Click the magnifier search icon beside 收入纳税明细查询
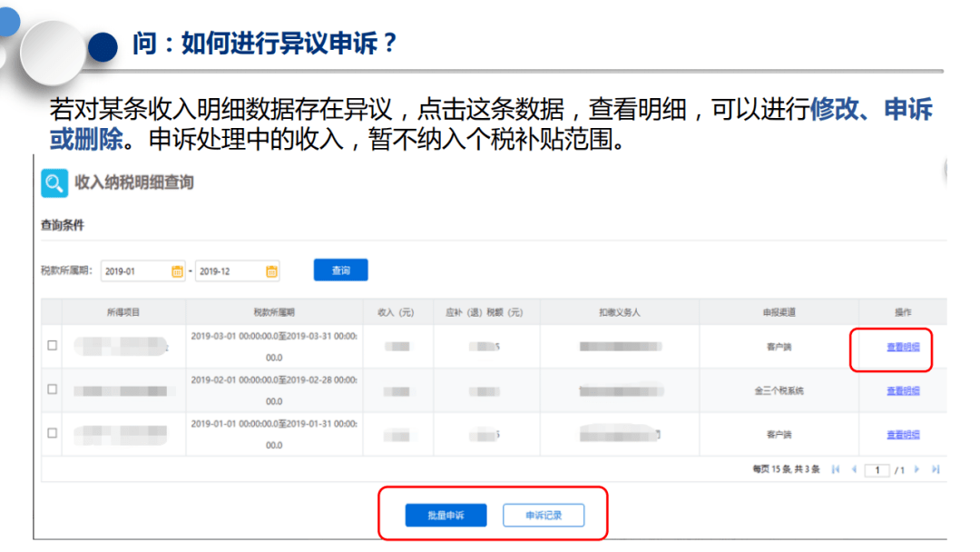Viewport: 980px width, 552px height. click(54, 183)
